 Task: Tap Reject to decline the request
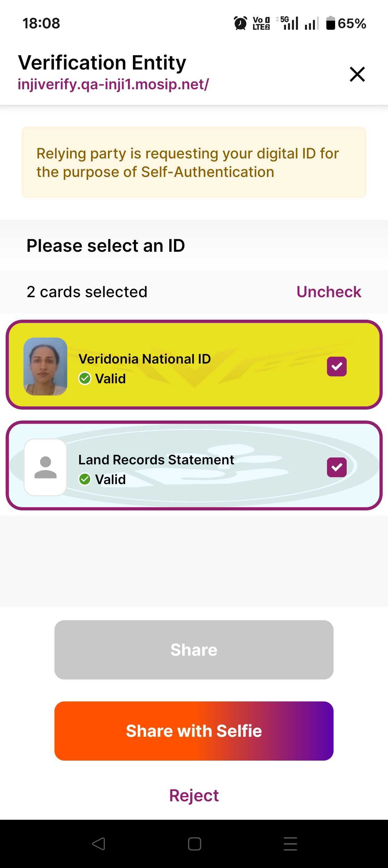[194, 795]
